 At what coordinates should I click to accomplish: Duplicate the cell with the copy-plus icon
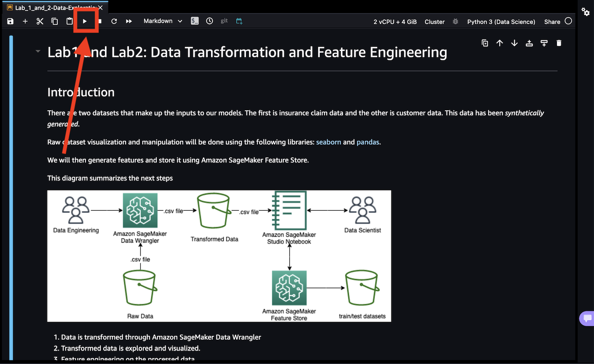point(485,43)
